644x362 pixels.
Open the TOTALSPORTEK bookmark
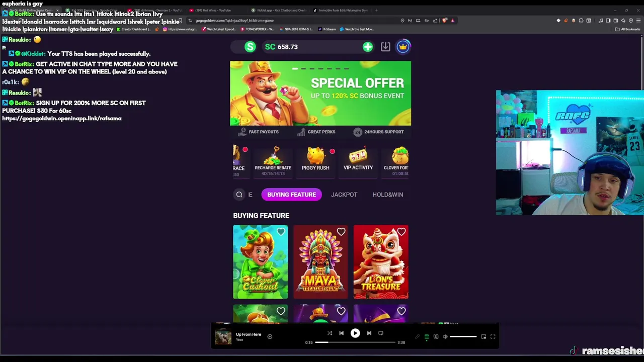point(257,29)
